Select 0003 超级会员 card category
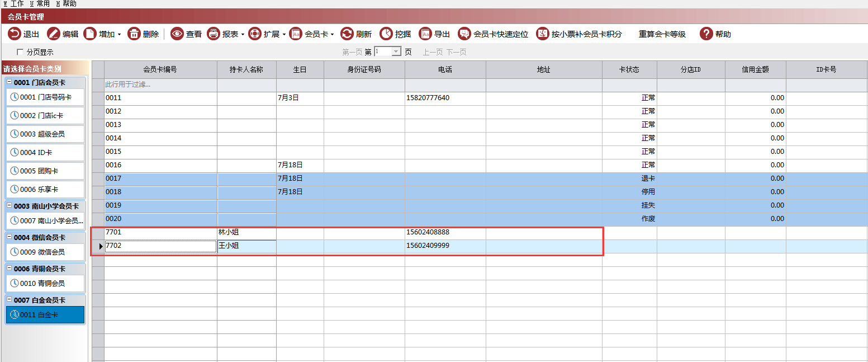 click(x=45, y=134)
